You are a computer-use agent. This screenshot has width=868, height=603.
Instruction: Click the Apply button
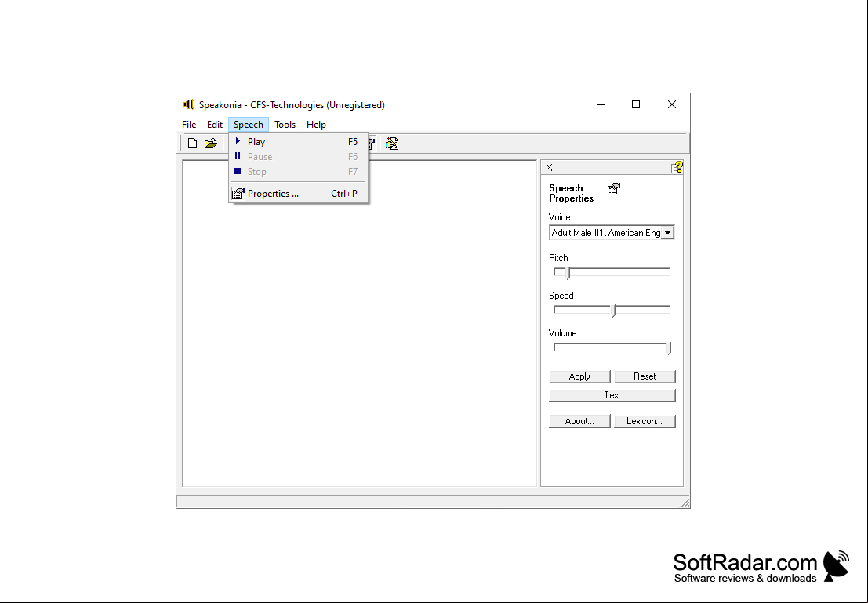pyautogui.click(x=579, y=376)
